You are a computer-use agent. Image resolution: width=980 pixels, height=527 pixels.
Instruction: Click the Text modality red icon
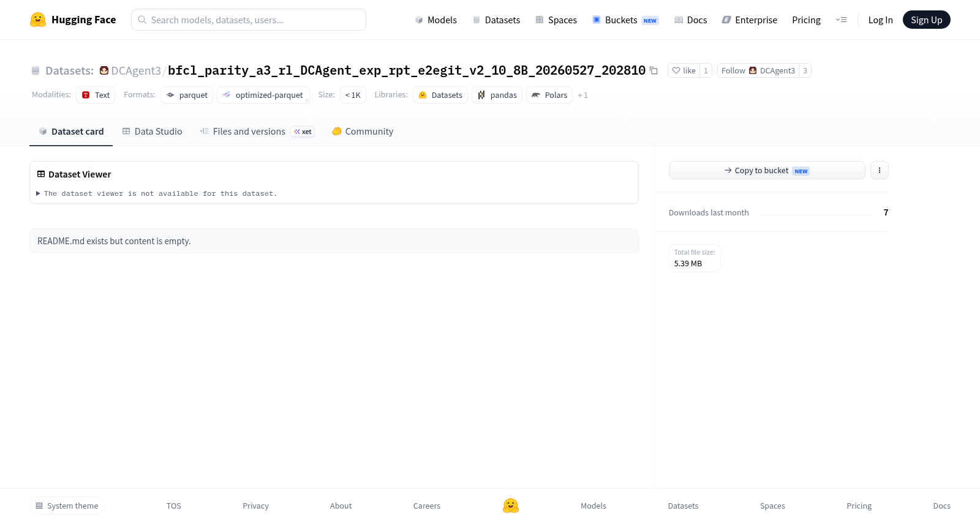click(x=86, y=95)
